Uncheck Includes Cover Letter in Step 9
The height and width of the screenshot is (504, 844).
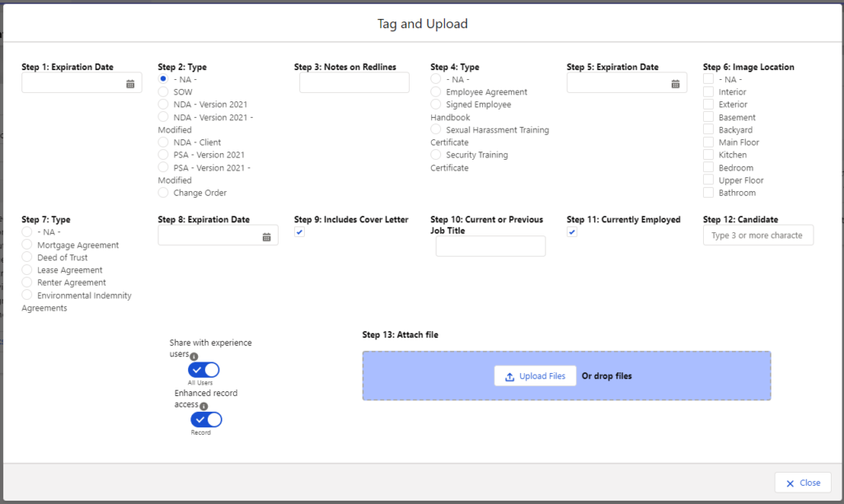coord(298,232)
